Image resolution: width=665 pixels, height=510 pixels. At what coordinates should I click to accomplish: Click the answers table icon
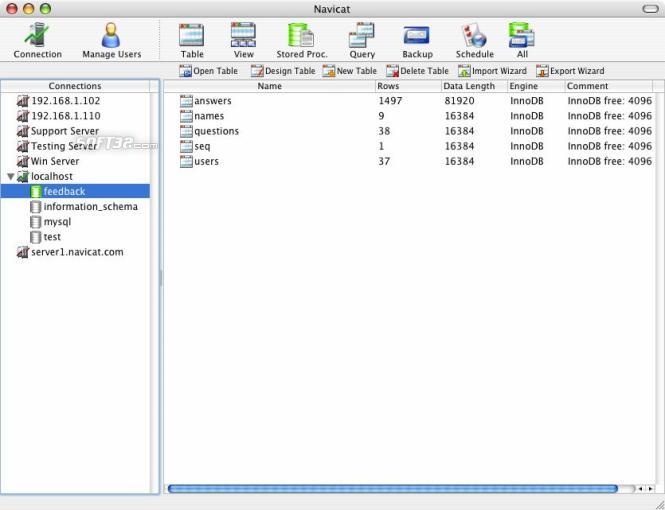(186, 101)
